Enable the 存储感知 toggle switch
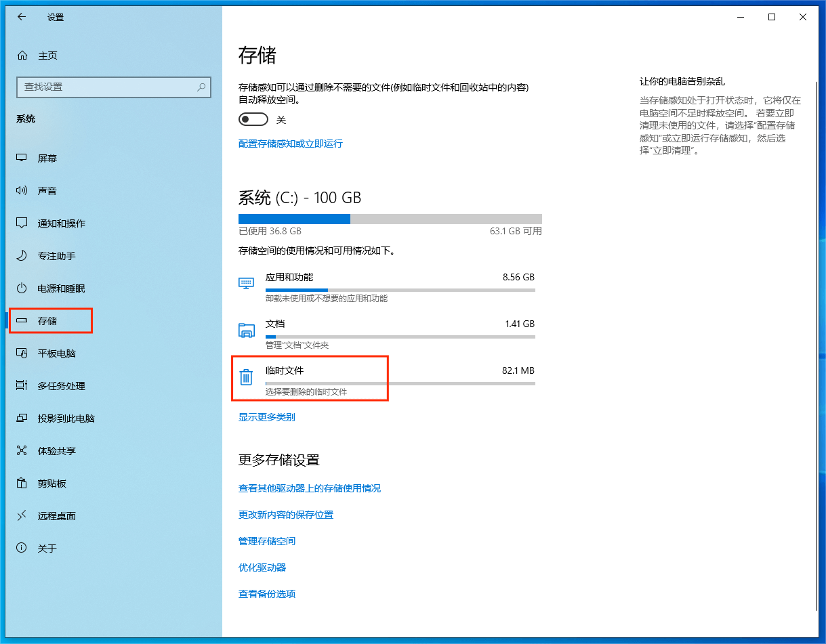This screenshot has height=644, width=826. tap(253, 119)
